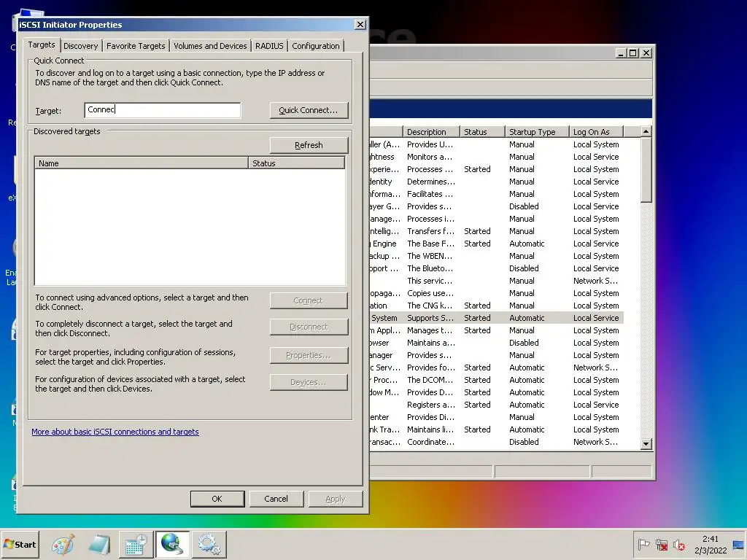Open the Start menu
Screen dimensions: 747x560
tap(20, 544)
